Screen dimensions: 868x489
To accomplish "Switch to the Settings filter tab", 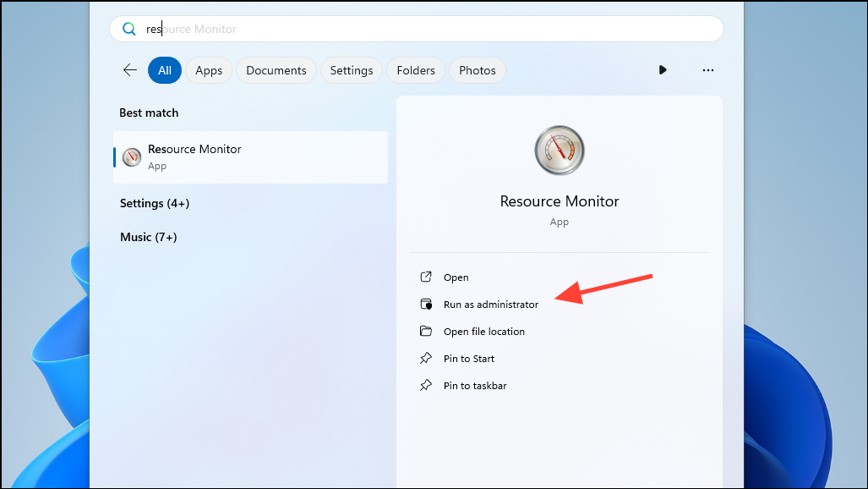I will pos(352,70).
